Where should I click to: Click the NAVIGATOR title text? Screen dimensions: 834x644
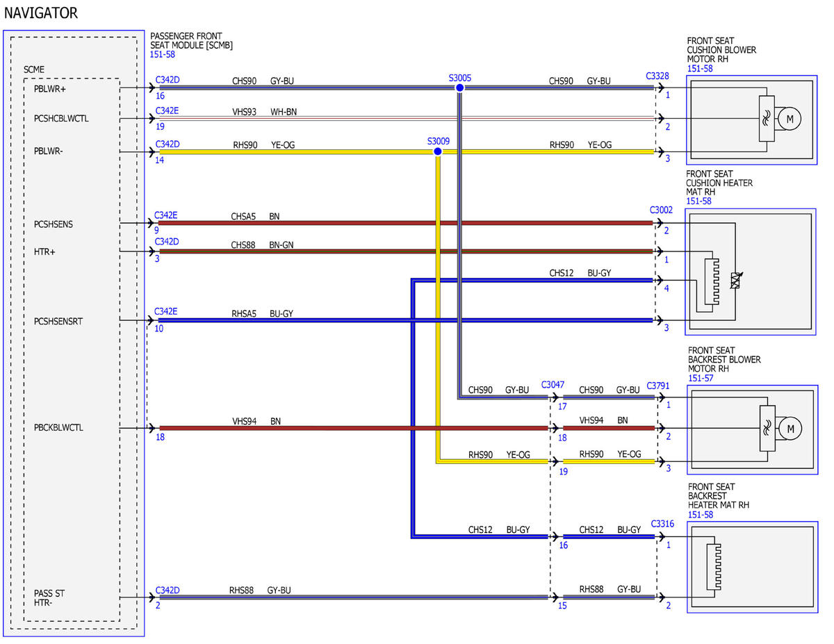41,13
